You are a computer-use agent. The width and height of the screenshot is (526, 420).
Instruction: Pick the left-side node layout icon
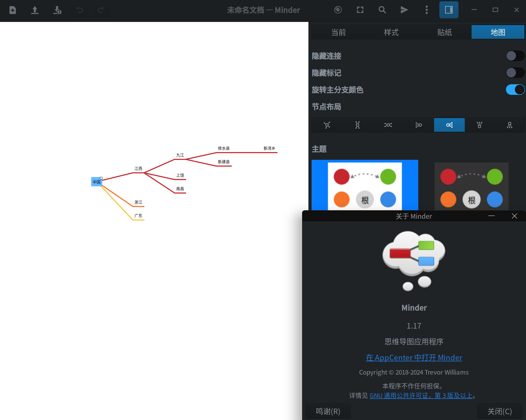(x=419, y=125)
